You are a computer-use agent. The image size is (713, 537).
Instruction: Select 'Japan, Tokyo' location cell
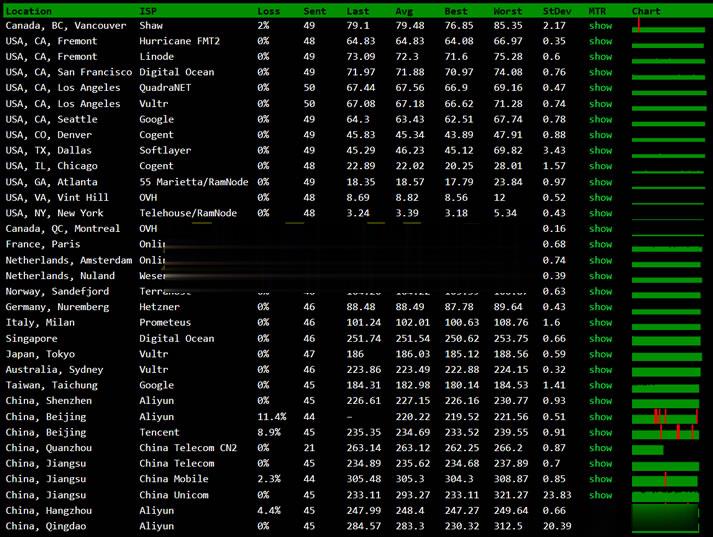[x=40, y=354]
